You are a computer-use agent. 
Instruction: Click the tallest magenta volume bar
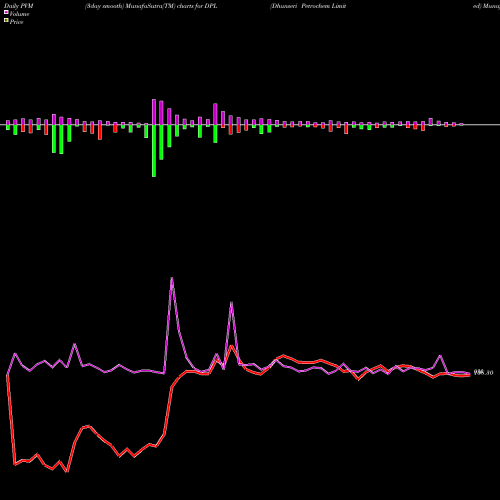(x=154, y=112)
